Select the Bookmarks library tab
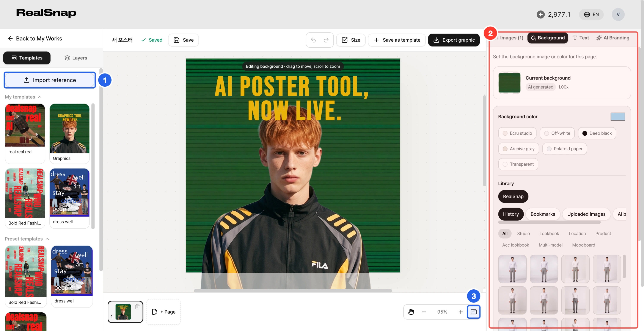 coord(542,214)
